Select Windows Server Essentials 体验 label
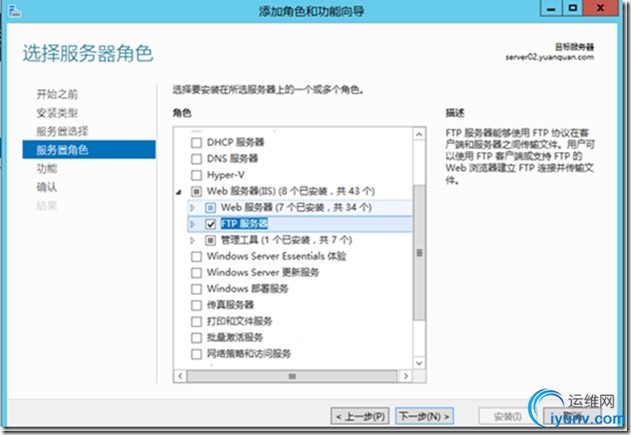 (x=276, y=256)
